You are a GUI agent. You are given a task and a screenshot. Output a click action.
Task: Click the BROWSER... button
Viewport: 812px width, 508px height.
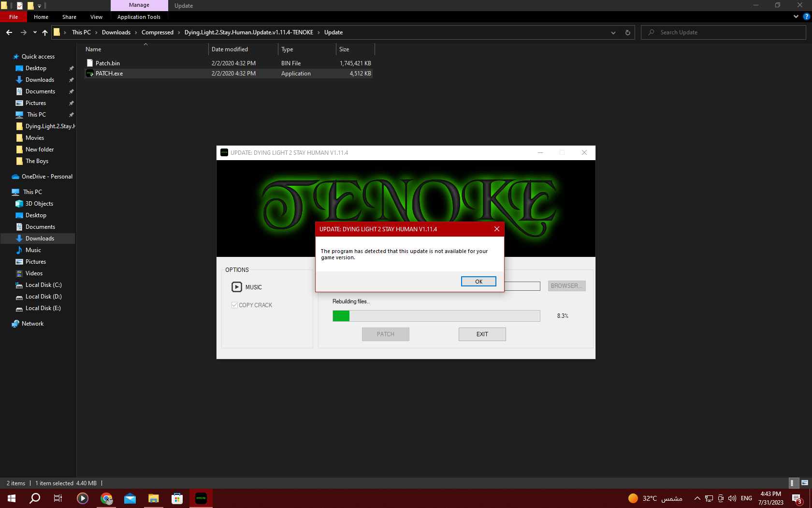[x=566, y=286]
